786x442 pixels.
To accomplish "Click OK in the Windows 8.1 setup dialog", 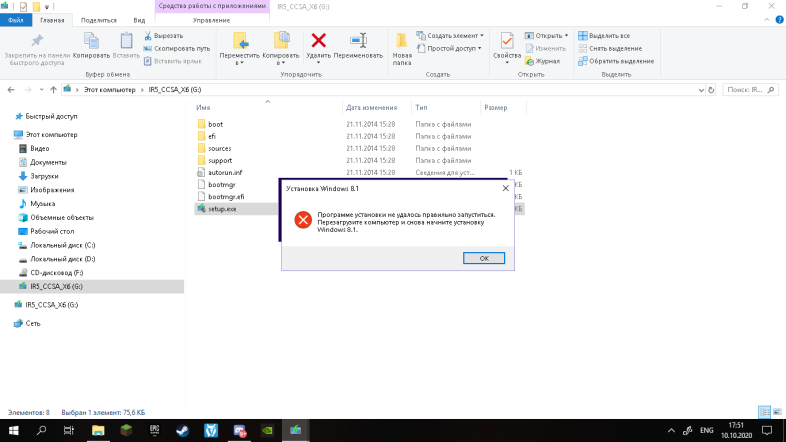I will [484, 258].
